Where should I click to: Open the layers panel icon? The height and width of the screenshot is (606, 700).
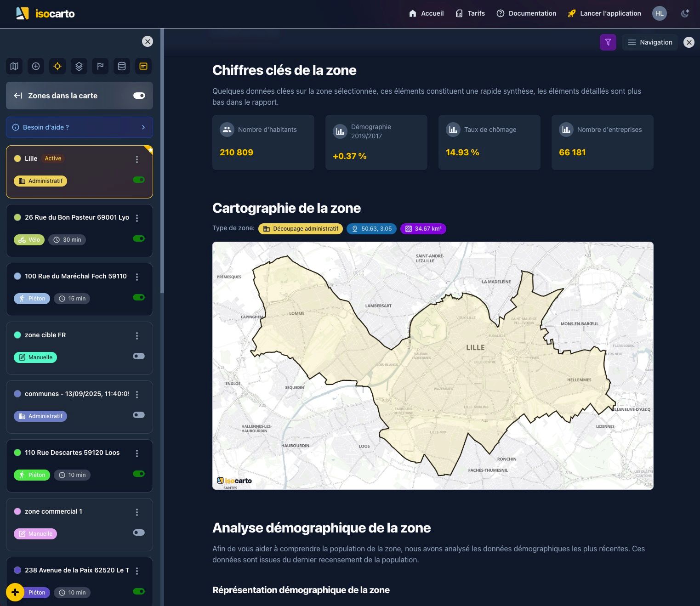79,66
